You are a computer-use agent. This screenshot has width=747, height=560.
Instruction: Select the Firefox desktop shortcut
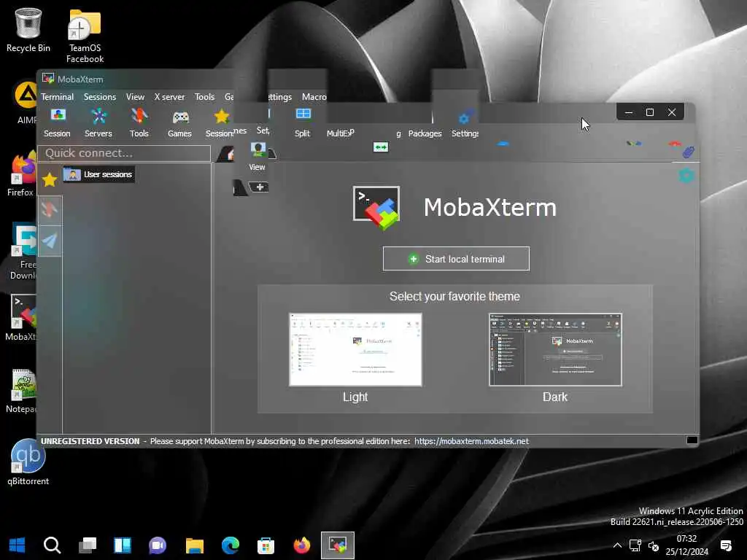(x=21, y=174)
